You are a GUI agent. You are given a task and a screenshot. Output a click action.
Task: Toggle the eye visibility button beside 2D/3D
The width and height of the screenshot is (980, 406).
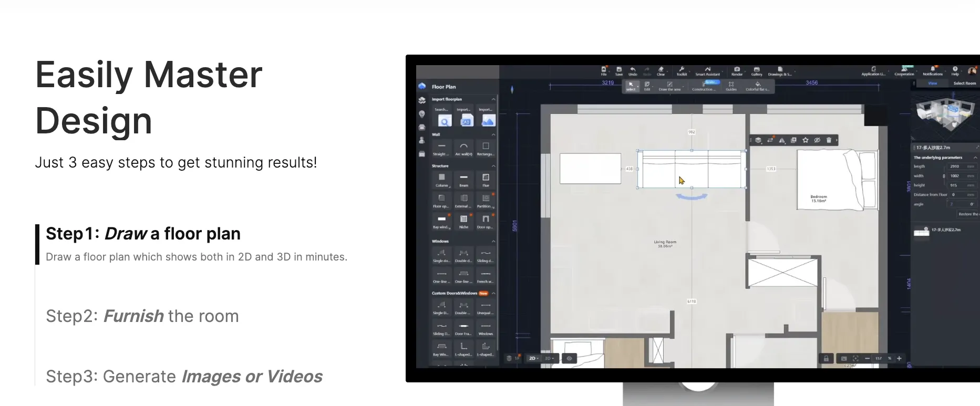(569, 358)
